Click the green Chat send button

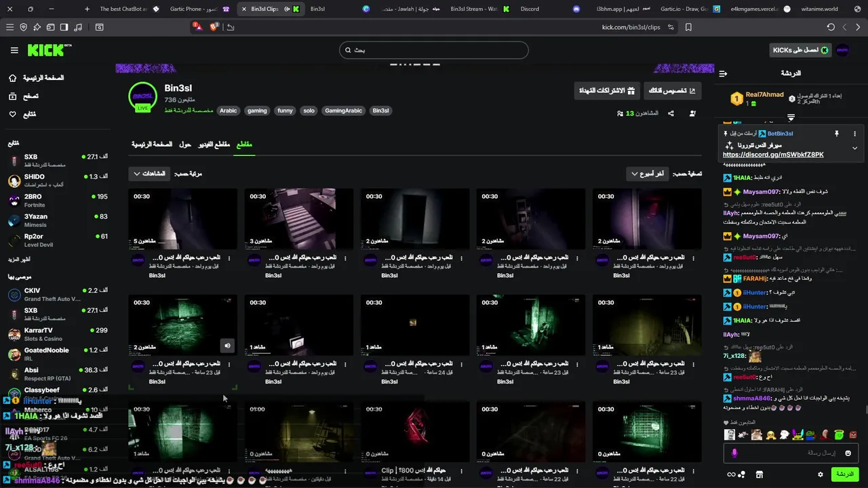pos(845,474)
